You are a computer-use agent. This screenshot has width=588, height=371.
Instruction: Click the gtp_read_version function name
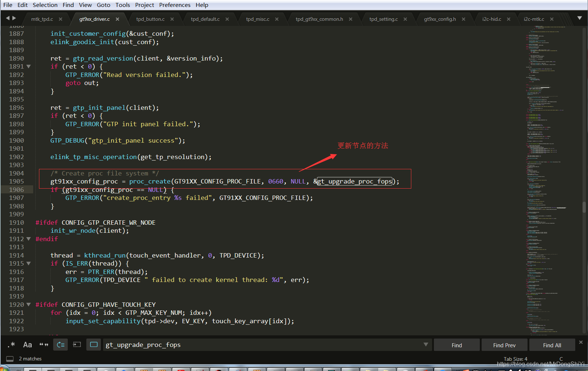(103, 58)
